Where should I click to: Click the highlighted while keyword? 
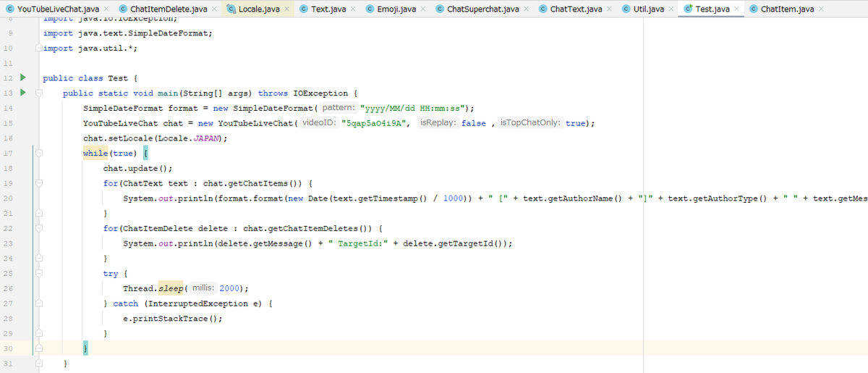[95, 153]
